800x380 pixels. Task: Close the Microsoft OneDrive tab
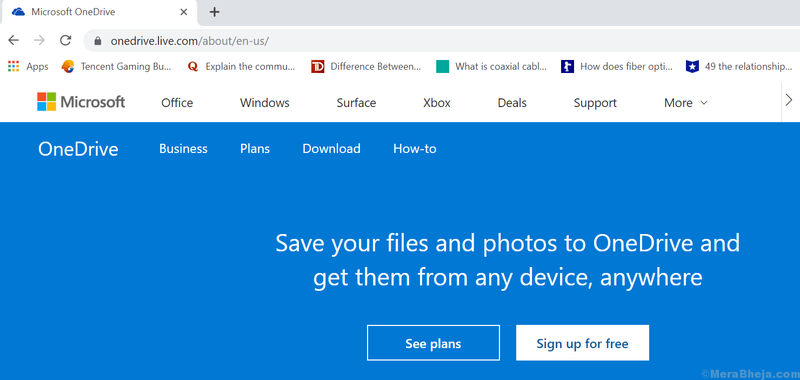pyautogui.click(x=184, y=12)
